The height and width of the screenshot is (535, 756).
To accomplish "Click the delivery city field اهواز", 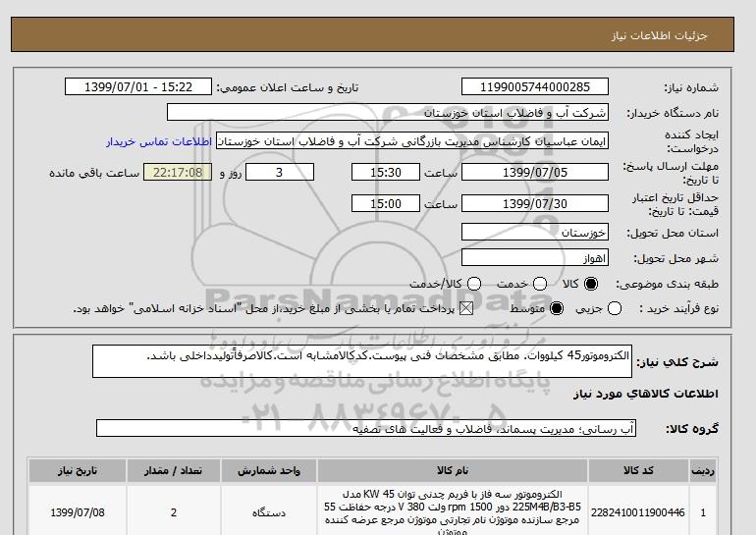I will click(x=535, y=257).
